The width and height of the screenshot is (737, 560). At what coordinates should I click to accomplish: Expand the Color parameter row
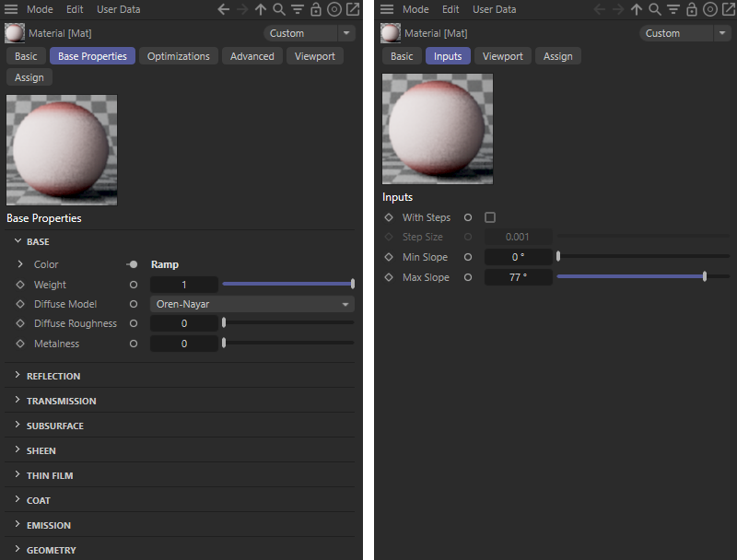tap(20, 264)
